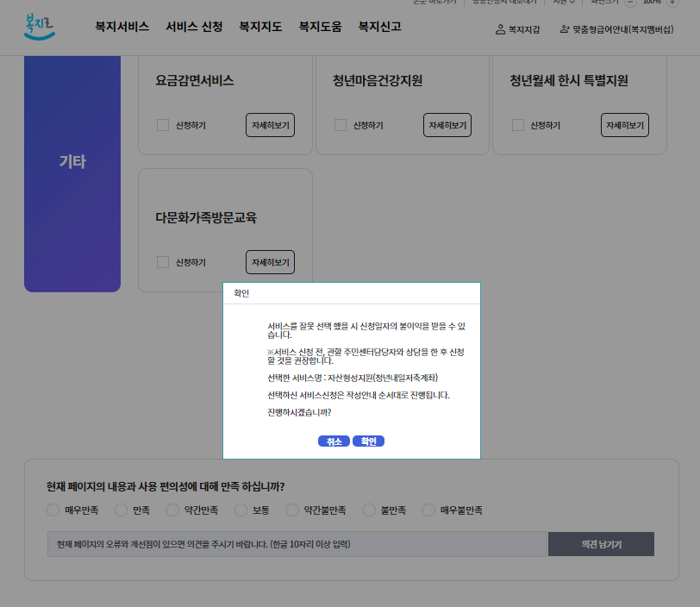The width and height of the screenshot is (700, 607).
Task: Click the 선택한 서비스명 line in dialog
Action: click(x=353, y=378)
